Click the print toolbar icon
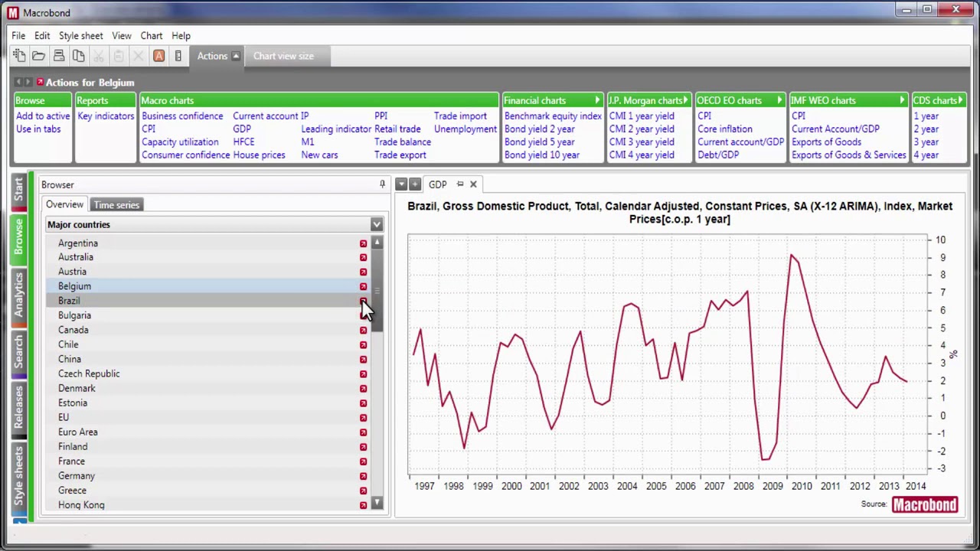Screen dimensions: 980x551 pyautogui.click(x=58, y=56)
